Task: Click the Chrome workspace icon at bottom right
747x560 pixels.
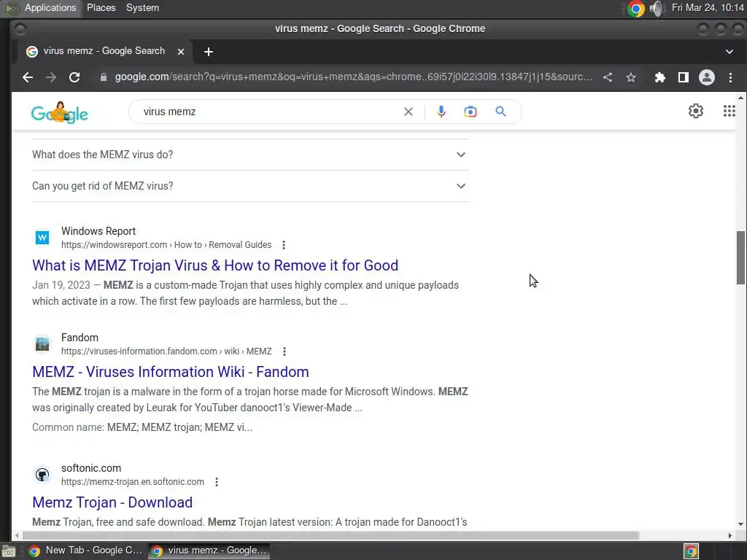Action: (x=691, y=551)
